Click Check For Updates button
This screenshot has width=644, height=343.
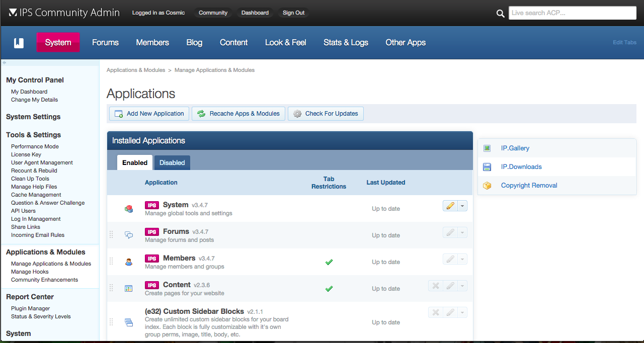point(326,114)
